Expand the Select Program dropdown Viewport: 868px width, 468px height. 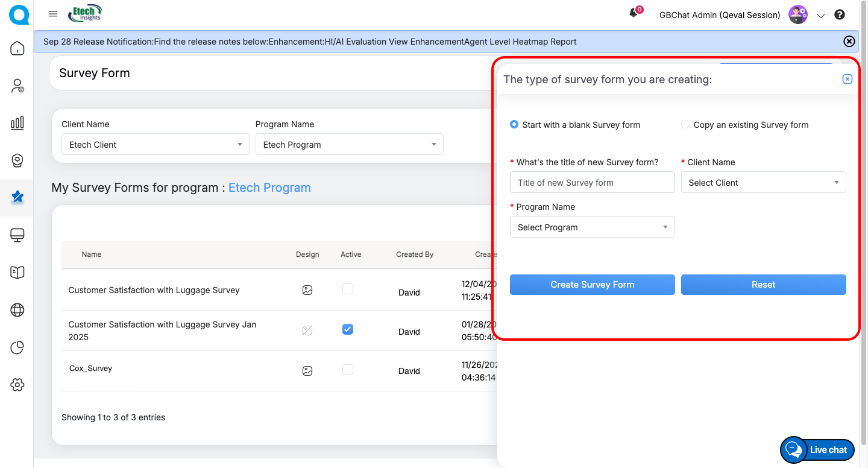click(x=592, y=227)
